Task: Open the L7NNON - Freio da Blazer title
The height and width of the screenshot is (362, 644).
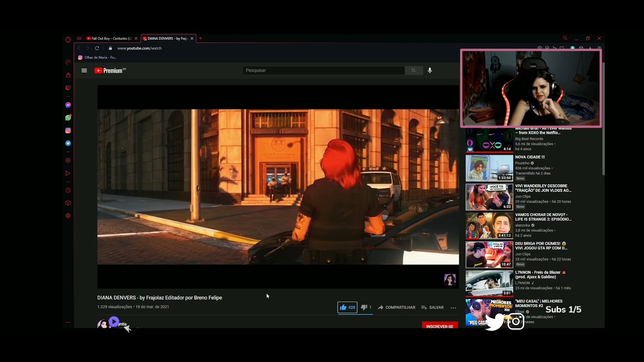Action: pyautogui.click(x=540, y=275)
